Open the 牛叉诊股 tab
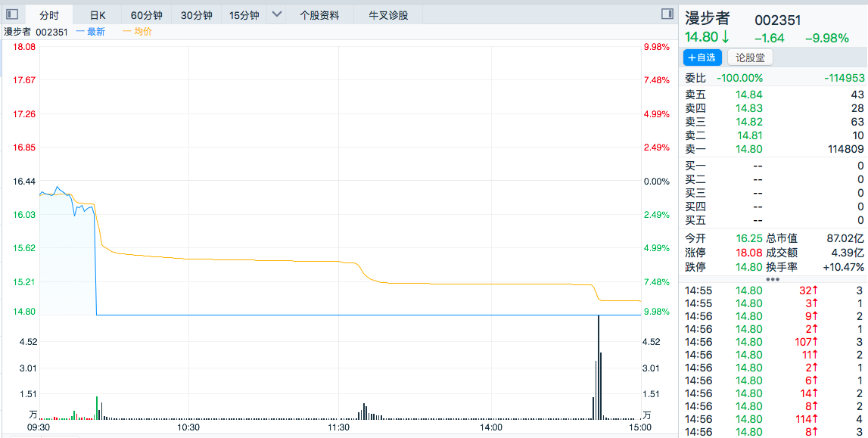Image resolution: width=868 pixels, height=438 pixels. coord(388,15)
